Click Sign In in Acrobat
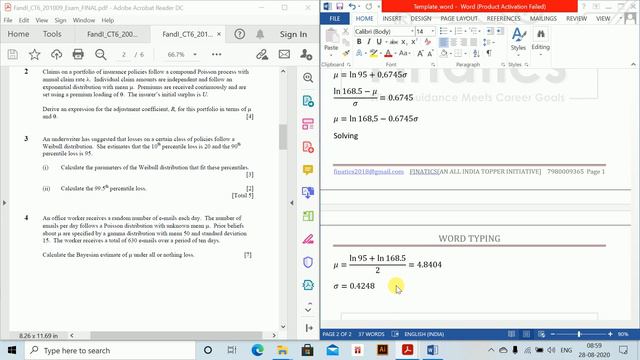 click(x=293, y=34)
